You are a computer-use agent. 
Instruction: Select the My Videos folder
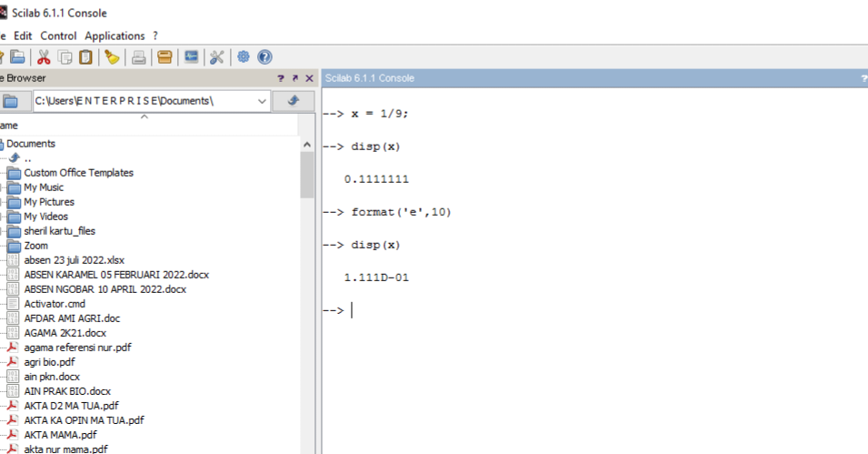tap(46, 217)
